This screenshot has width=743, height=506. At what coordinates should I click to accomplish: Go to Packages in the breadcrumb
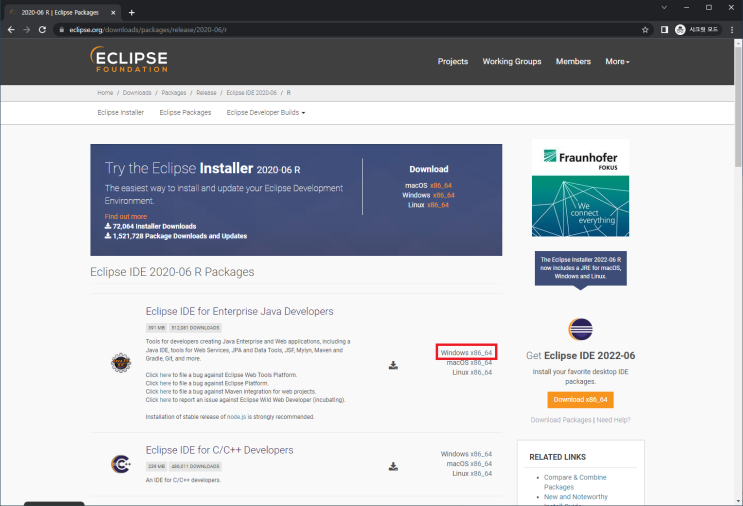(174, 92)
